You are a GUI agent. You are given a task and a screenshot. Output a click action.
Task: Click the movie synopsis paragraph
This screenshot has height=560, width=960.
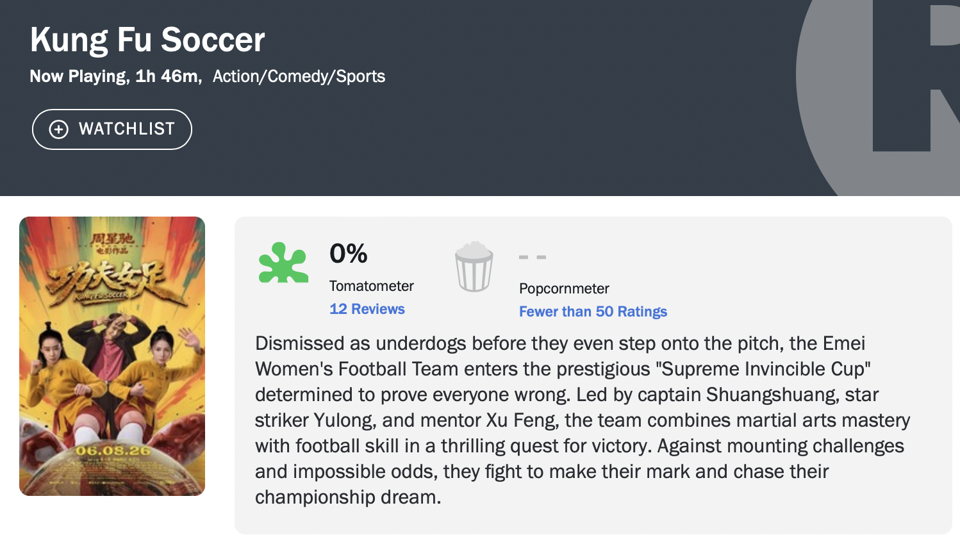tap(583, 420)
